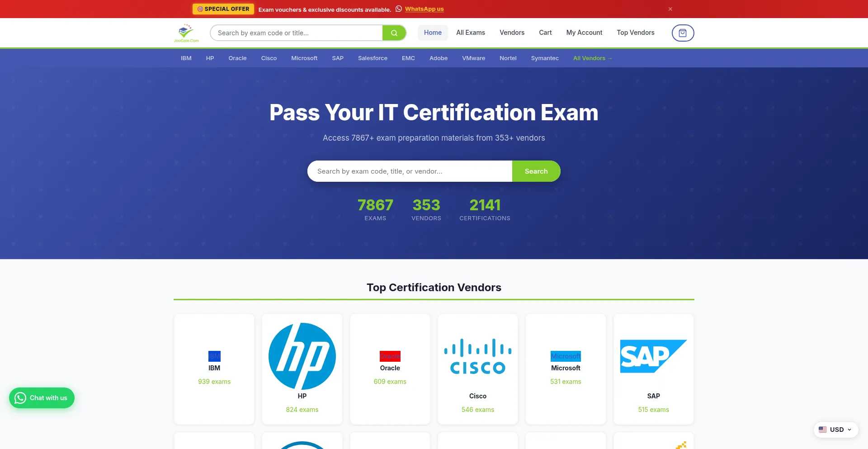Click the SPECIAL OFFER badge
868x449 pixels.
(x=223, y=9)
